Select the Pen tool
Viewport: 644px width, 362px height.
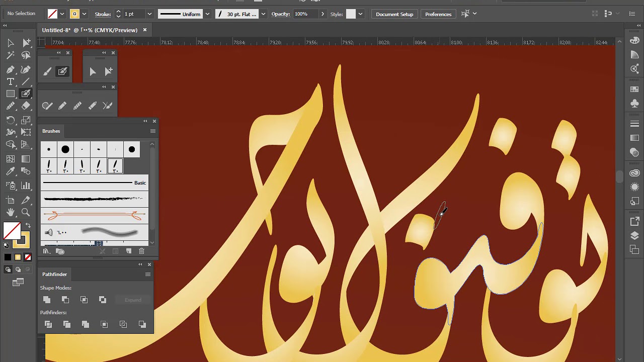11,69
